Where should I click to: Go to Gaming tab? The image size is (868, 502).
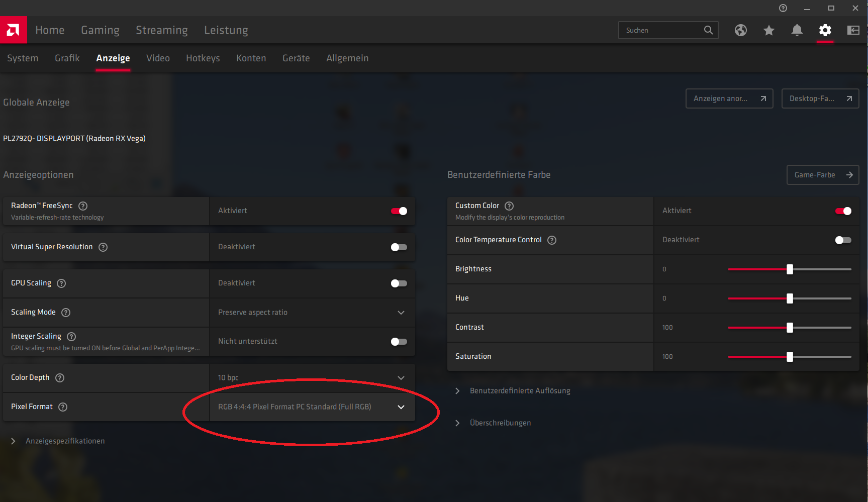click(x=100, y=30)
